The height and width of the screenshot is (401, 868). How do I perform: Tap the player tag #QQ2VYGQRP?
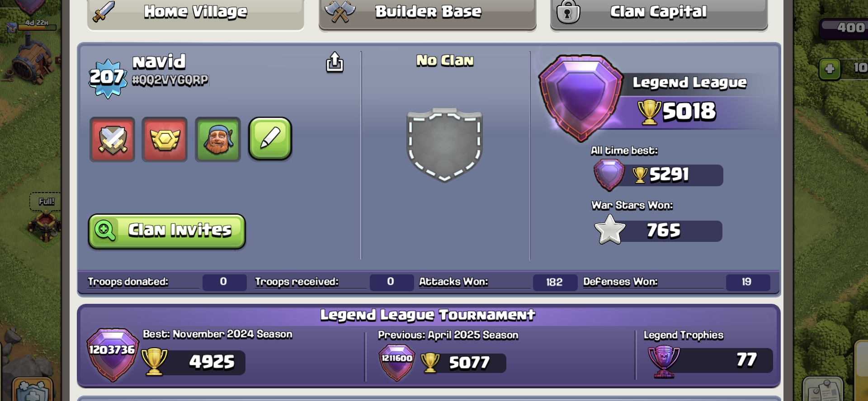[170, 80]
